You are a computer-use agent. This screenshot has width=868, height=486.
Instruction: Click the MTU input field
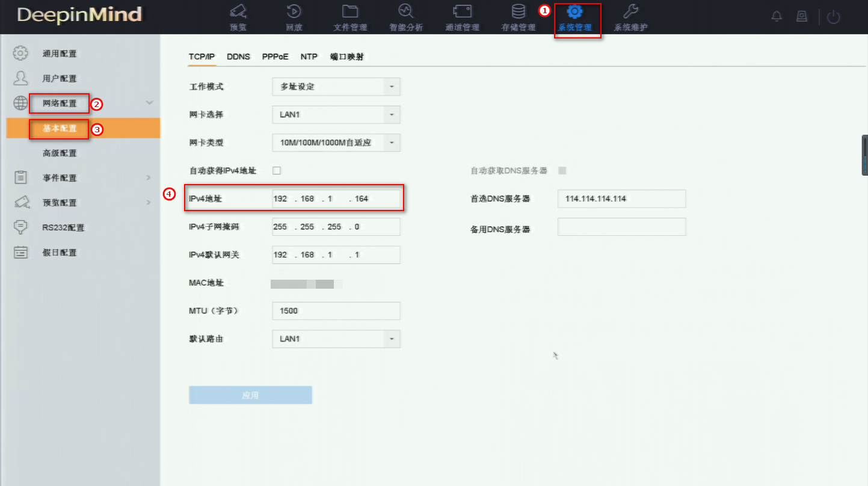[335, 310]
